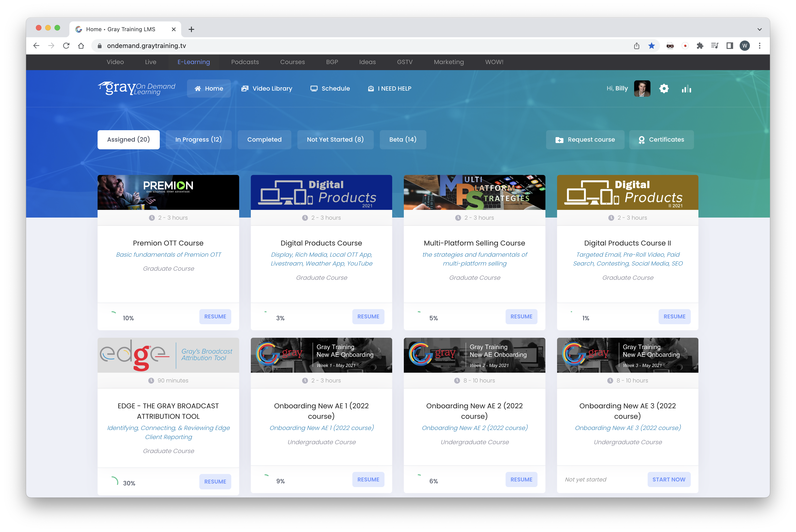Go to browser home page icon
796x532 pixels.
(x=81, y=46)
